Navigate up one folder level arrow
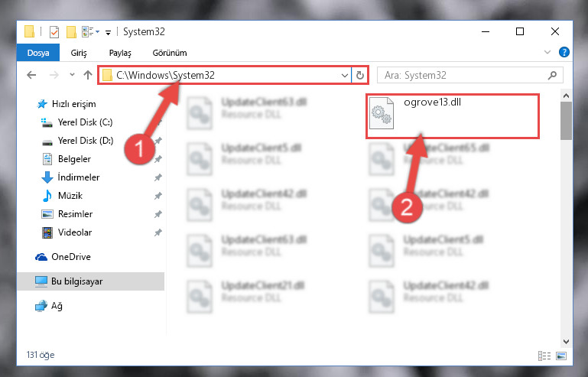Screen dimensions: 588x377 [88, 76]
